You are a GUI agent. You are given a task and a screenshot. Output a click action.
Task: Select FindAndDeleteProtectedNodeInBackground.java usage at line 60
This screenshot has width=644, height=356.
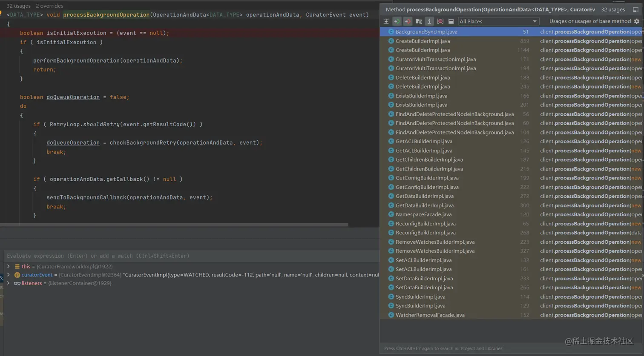(512, 123)
